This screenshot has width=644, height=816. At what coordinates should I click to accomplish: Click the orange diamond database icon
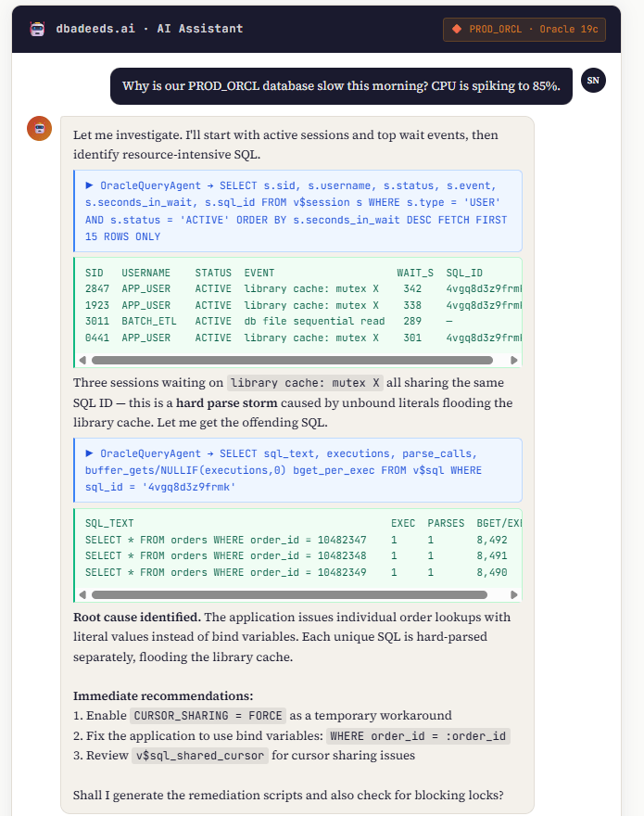(456, 29)
